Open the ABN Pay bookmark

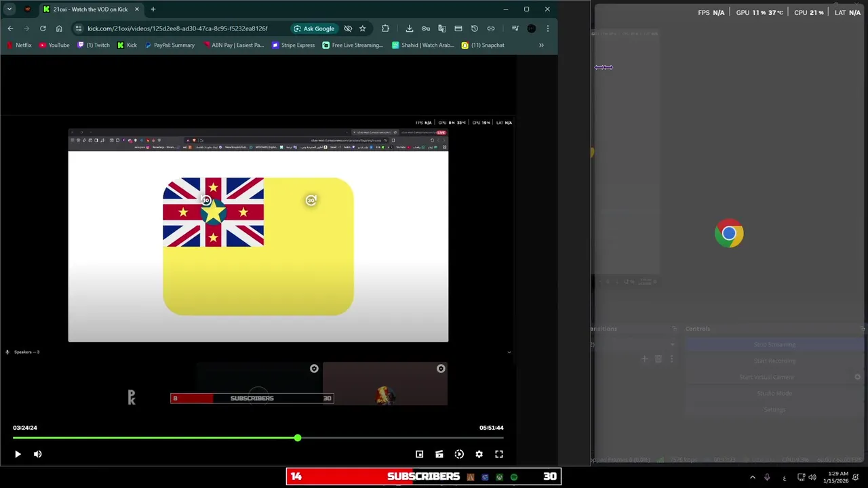234,45
